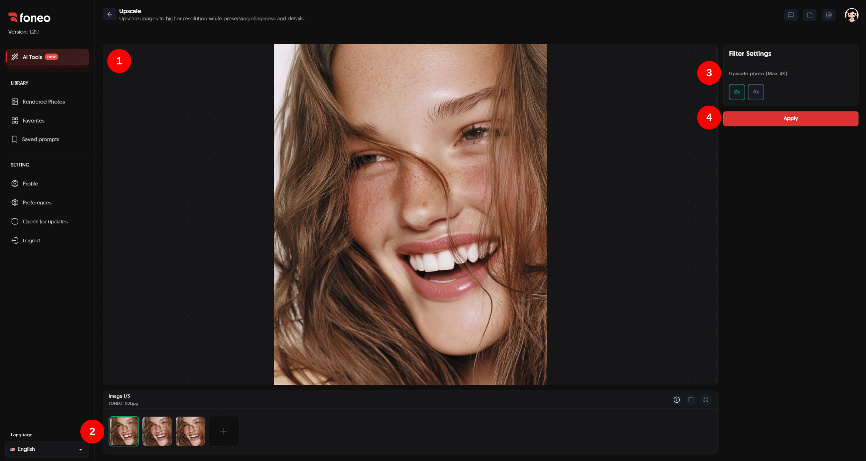Open the English language dropdown
Screen dimensions: 868x461
click(47, 450)
